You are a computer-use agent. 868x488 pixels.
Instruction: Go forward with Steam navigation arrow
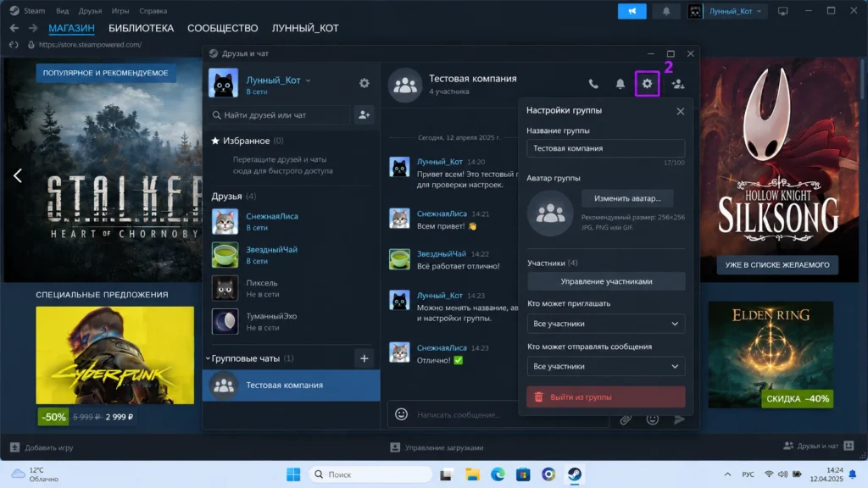[x=33, y=28]
